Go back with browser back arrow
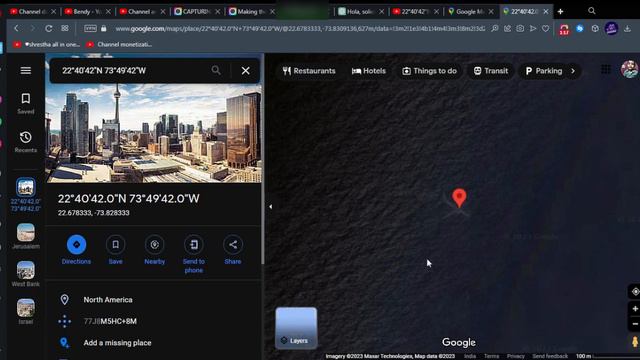Screen dimensions: 640x360 click(x=16, y=29)
